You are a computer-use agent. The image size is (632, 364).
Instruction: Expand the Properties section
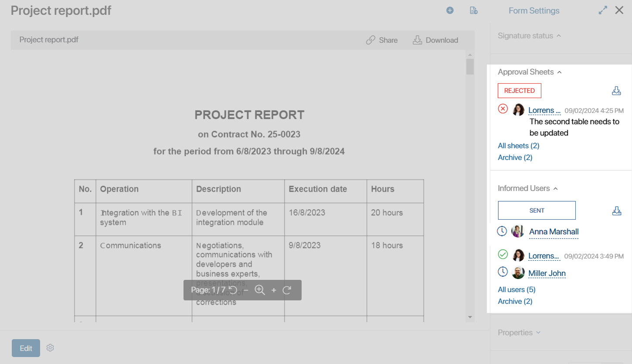click(x=519, y=333)
